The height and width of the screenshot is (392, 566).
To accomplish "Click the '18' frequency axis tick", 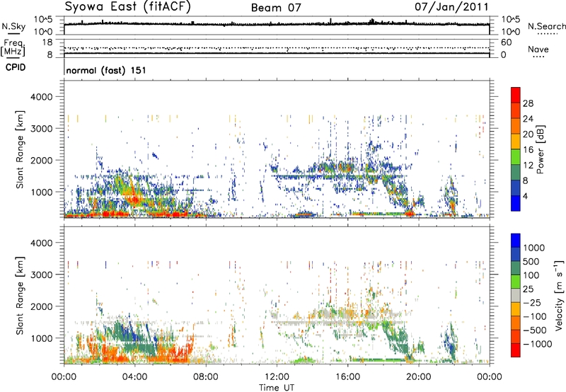I will point(47,42).
